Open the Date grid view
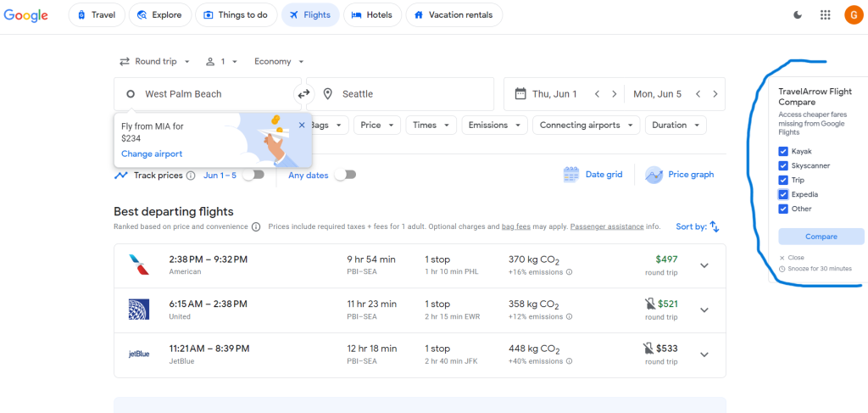The height and width of the screenshot is (413, 868). tap(593, 175)
